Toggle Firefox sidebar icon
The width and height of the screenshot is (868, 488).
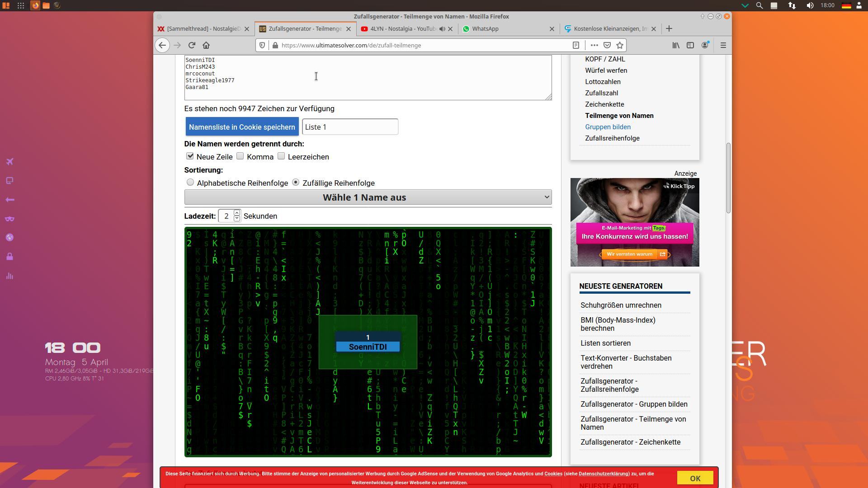(x=690, y=45)
